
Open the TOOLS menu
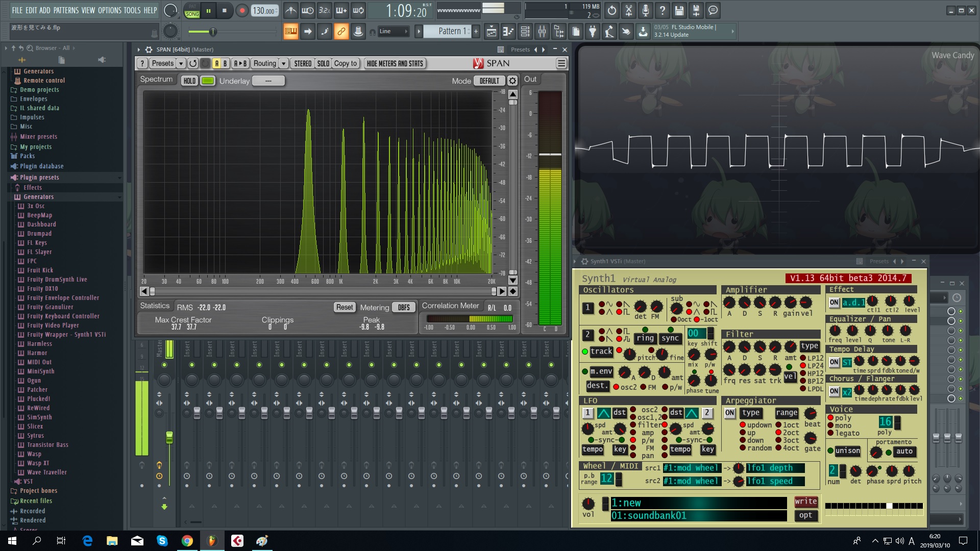(x=132, y=10)
